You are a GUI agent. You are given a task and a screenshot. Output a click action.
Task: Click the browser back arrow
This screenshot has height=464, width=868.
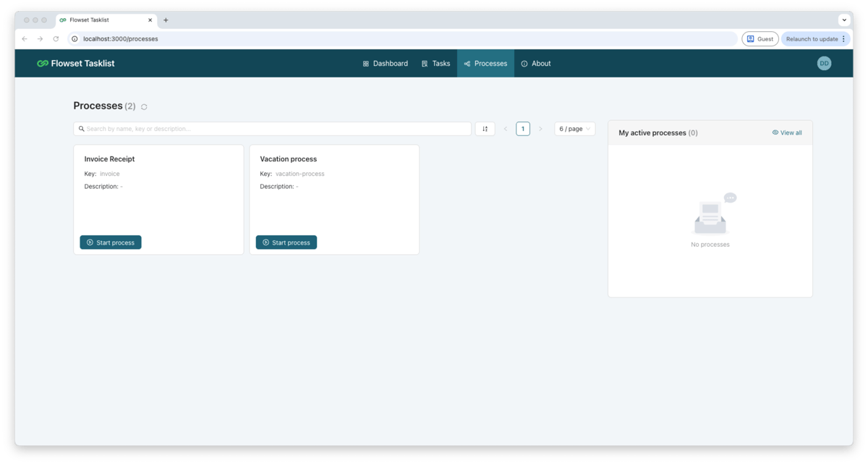tap(25, 39)
